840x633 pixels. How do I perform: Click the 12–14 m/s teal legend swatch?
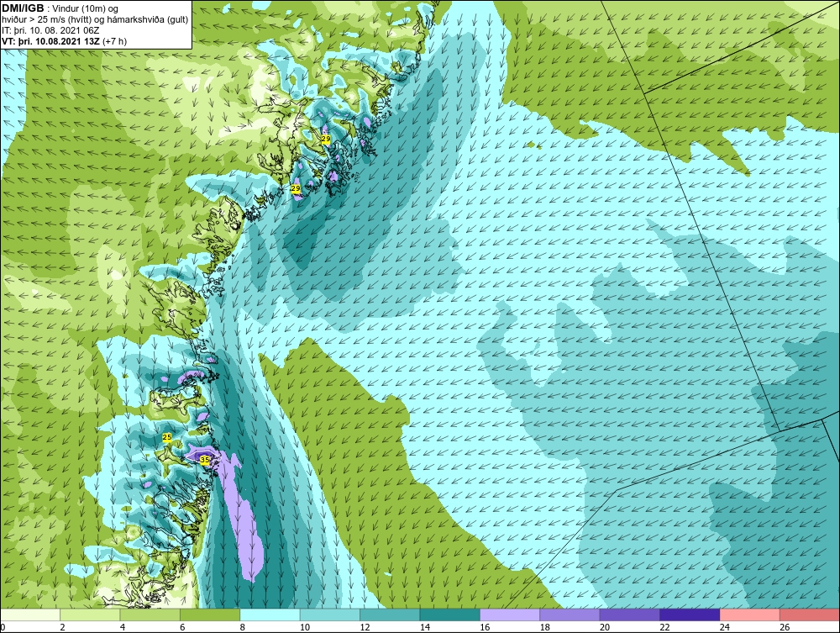tap(390, 615)
